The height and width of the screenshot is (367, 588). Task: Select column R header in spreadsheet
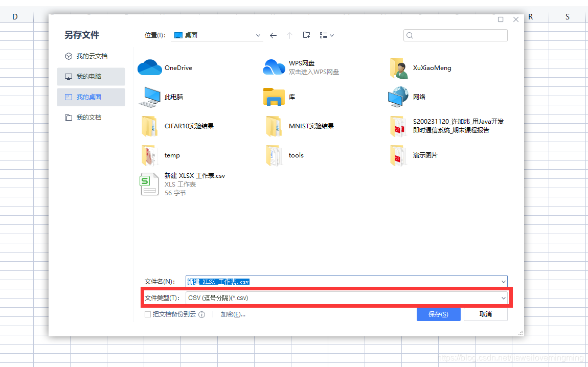531,16
